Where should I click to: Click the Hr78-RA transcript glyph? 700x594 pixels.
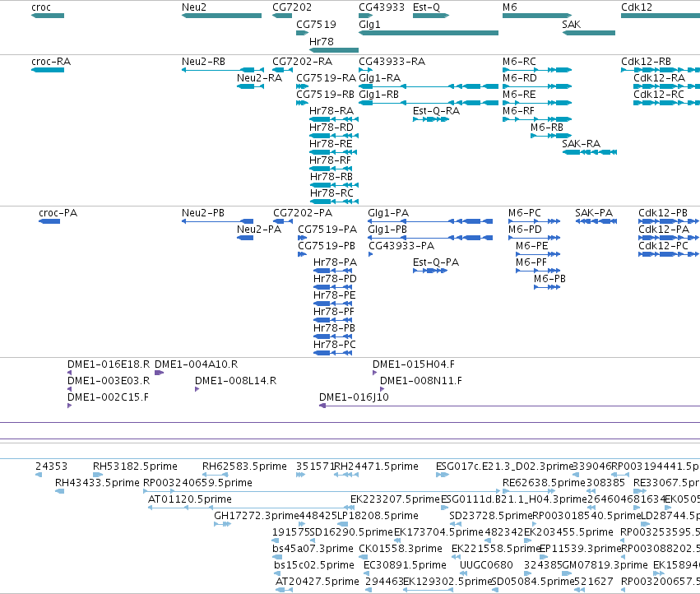pyautogui.click(x=334, y=119)
